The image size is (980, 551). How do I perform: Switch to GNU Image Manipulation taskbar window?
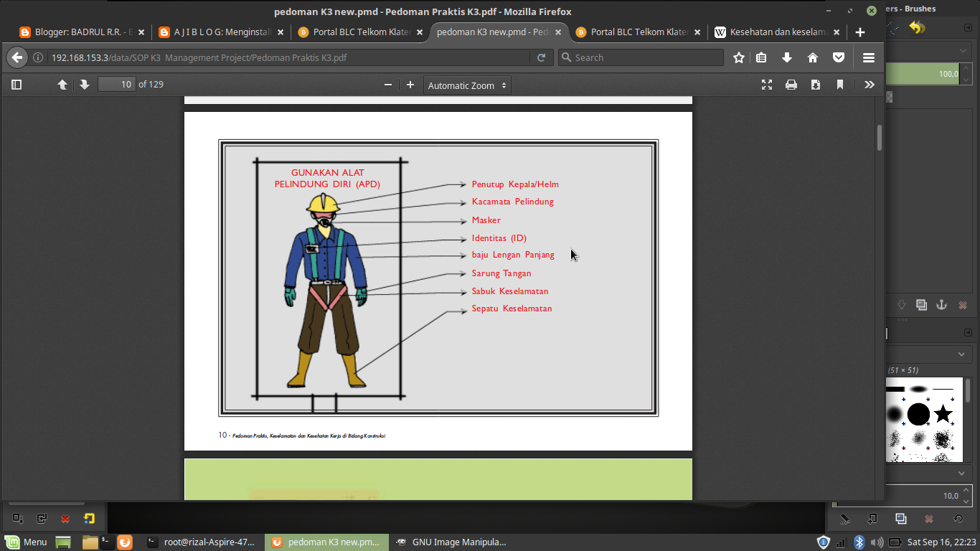click(451, 542)
